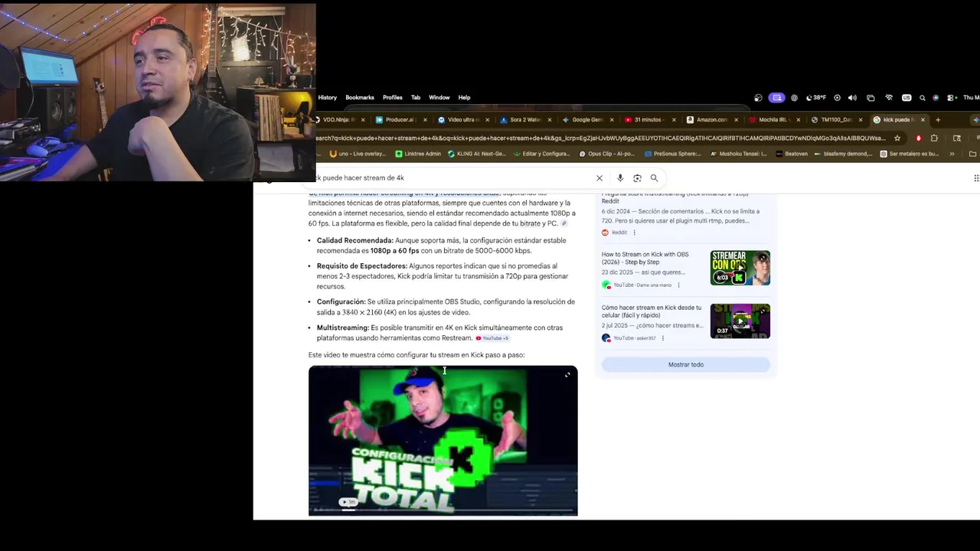980x551 pixels.
Task: Open the Google apps grid icon
Action: pos(976,178)
